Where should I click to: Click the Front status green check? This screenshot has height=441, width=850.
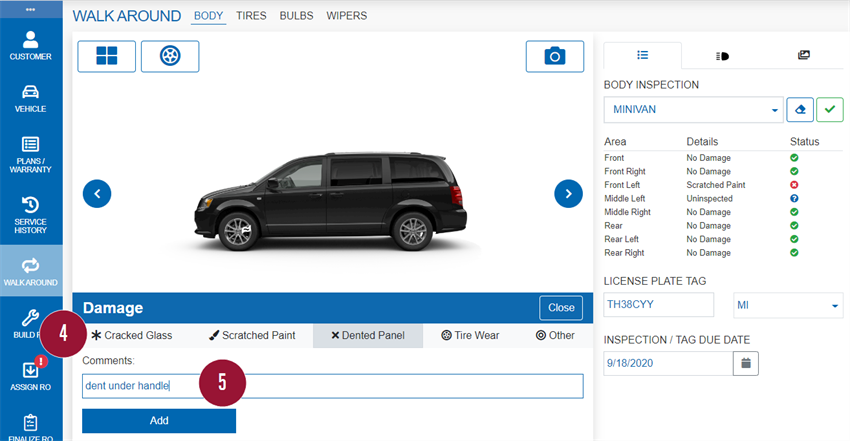[x=794, y=158]
